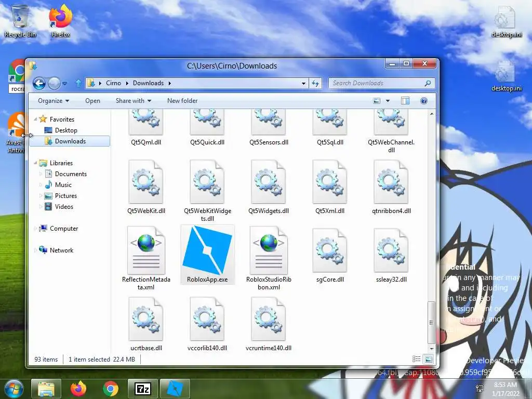This screenshot has width=532, height=399.
Task: Click the Qt5Sensors.dll file name
Action: click(269, 142)
